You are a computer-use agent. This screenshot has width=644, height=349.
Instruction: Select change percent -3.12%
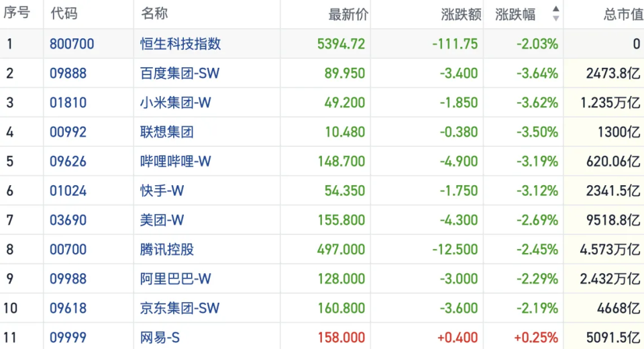point(537,191)
